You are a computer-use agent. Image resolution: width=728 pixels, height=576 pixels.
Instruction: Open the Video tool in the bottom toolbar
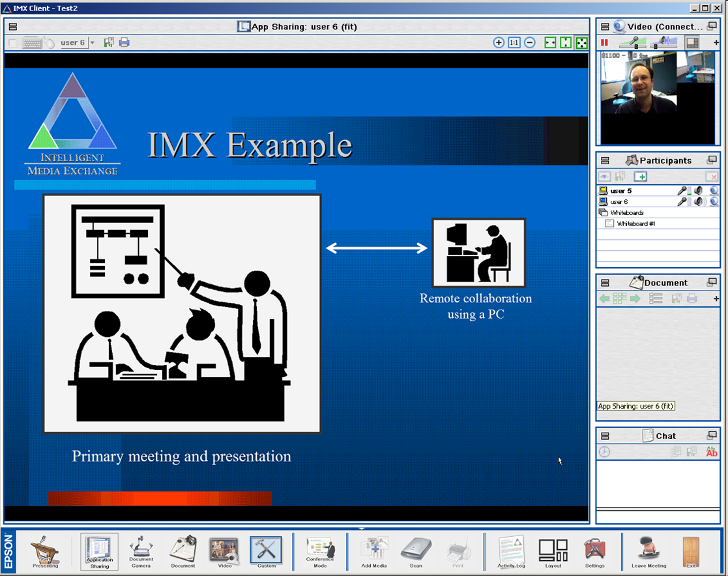225,551
